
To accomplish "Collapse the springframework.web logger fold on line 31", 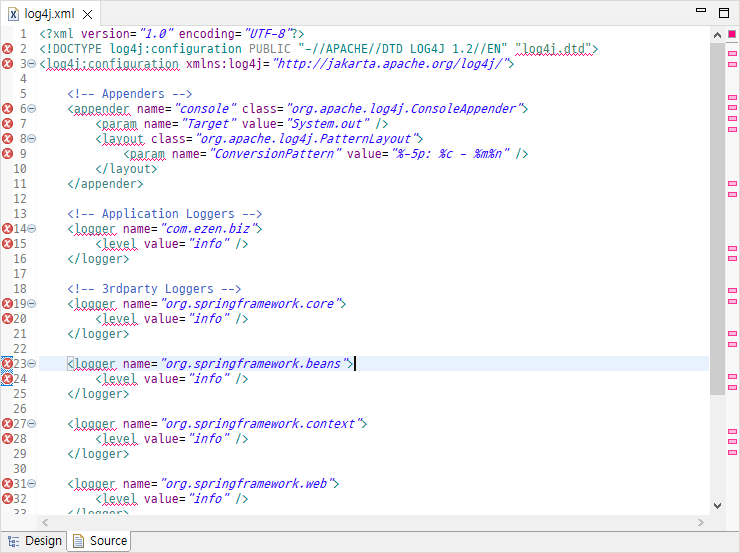I will 32,484.
